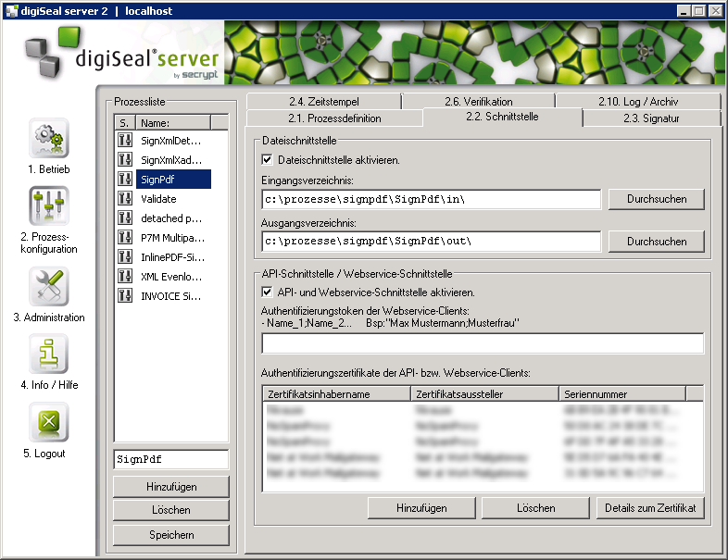Minimize the digiSeal server window

pyautogui.click(x=683, y=11)
